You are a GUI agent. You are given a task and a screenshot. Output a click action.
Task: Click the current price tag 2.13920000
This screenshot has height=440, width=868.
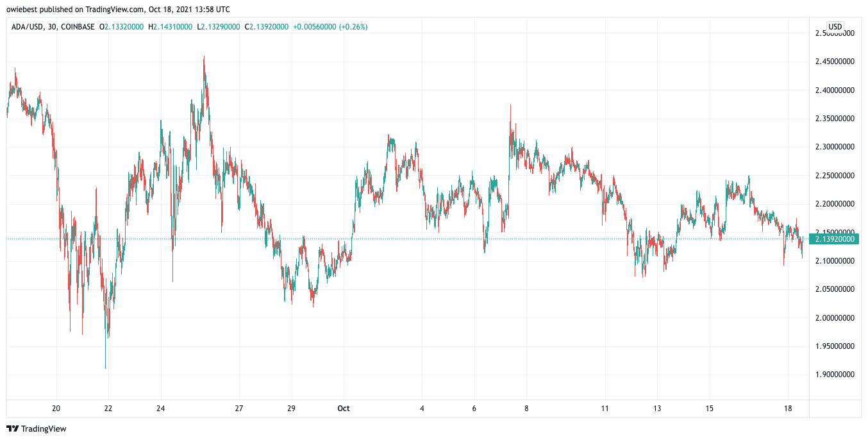coord(833,239)
